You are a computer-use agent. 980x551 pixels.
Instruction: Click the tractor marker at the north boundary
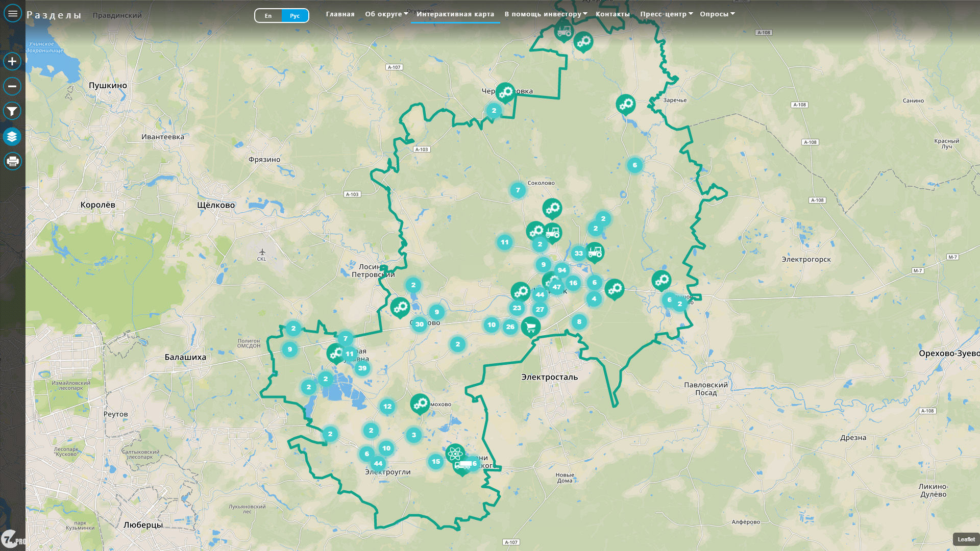pyautogui.click(x=563, y=32)
